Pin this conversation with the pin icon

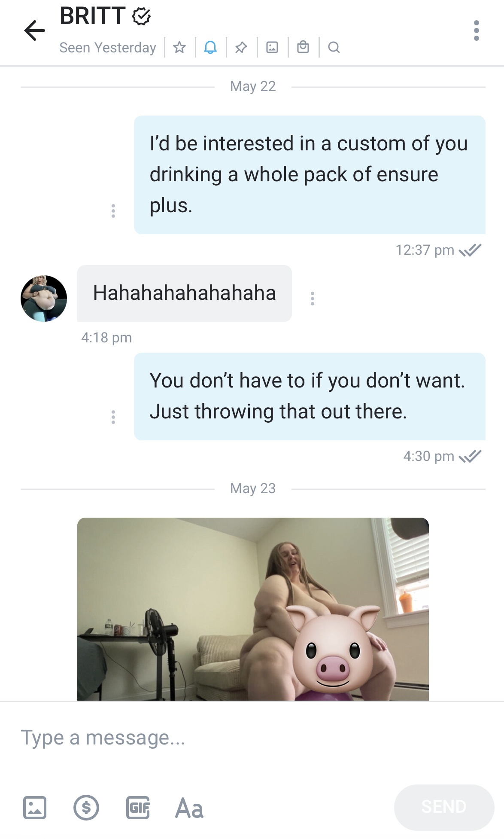(241, 47)
